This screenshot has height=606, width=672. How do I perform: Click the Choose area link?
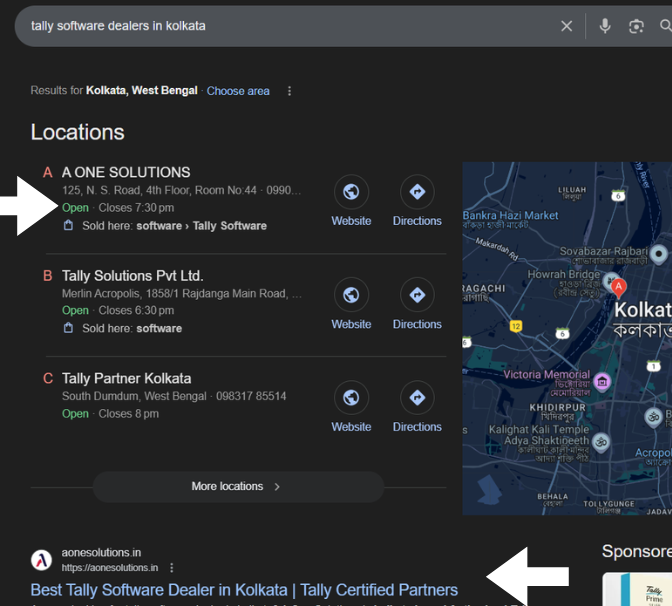point(238,91)
